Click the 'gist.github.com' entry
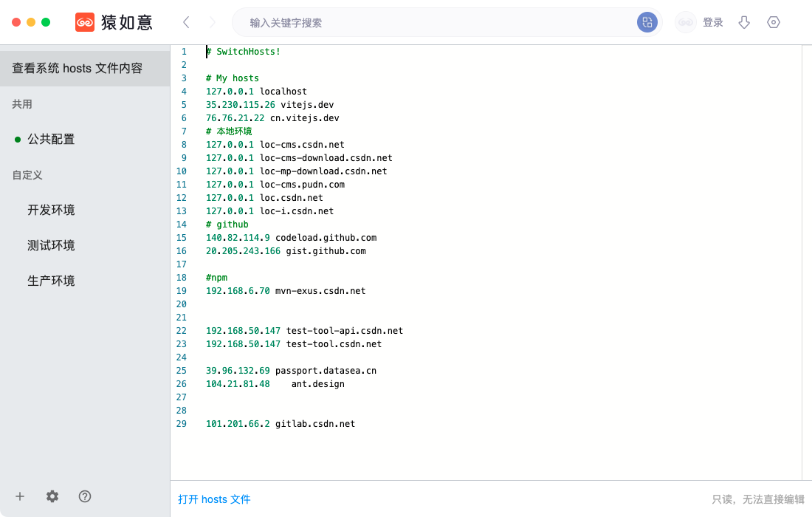812x517 pixels. 326,251
